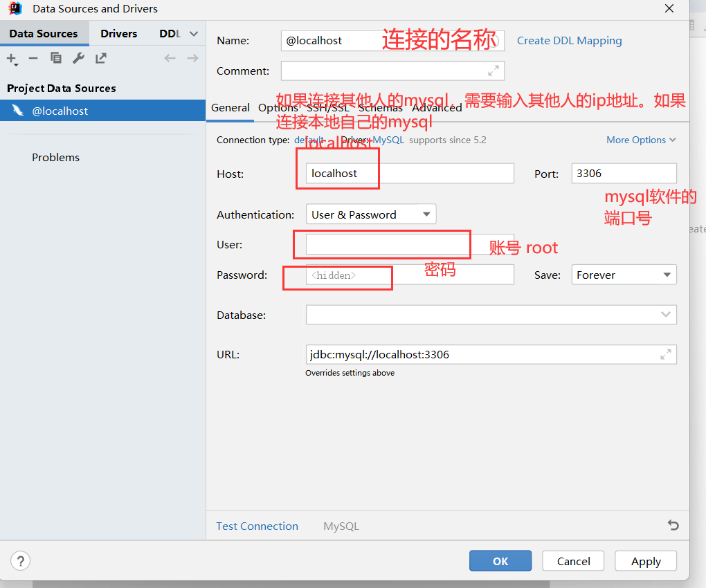The width and height of the screenshot is (706, 588).
Task: Go forward with the right arrow icon
Action: (192, 58)
